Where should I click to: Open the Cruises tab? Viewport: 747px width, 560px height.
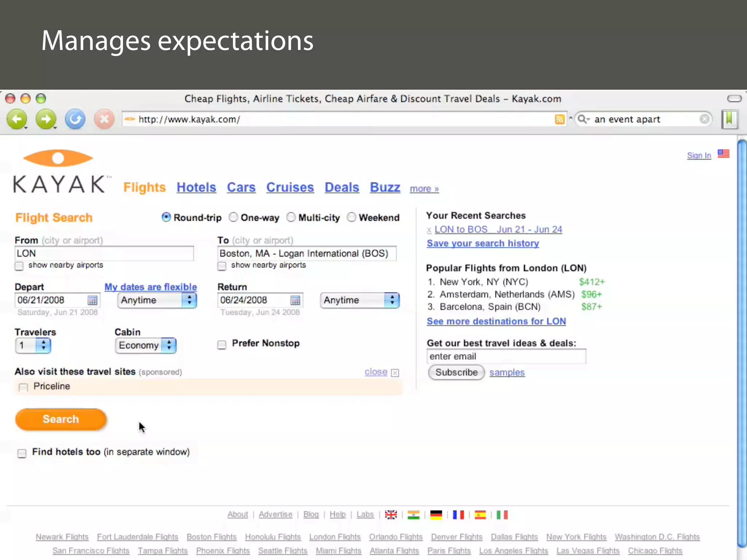tap(290, 187)
